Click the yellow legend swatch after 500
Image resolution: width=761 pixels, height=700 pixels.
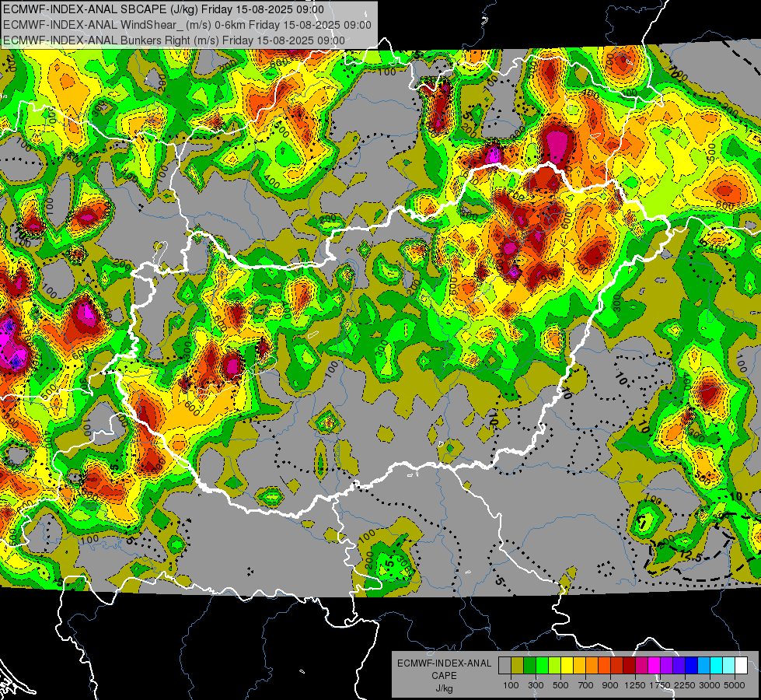tap(567, 666)
